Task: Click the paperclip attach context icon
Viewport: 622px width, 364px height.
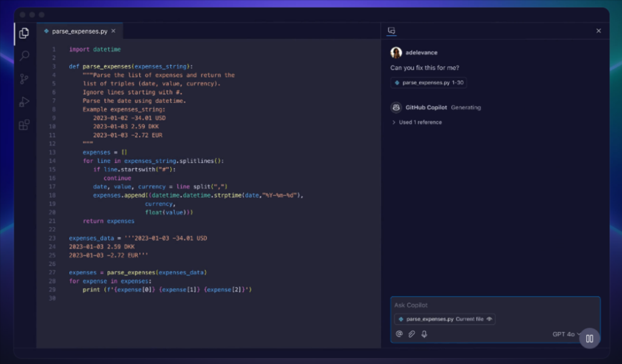Action: [x=411, y=334]
